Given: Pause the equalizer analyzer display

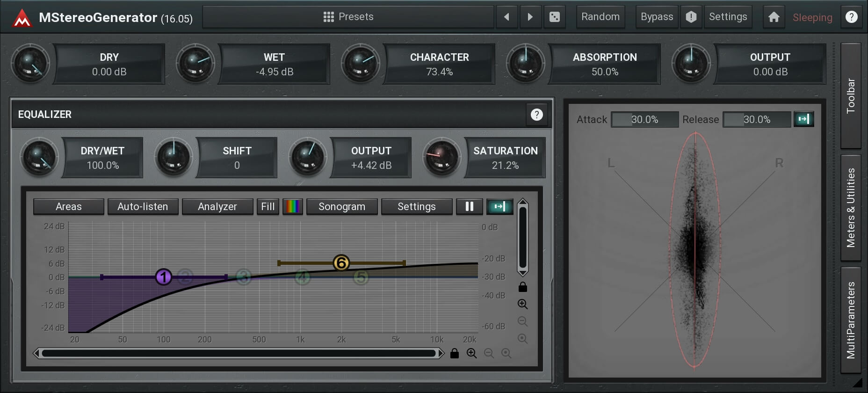Looking at the screenshot, I should [469, 206].
